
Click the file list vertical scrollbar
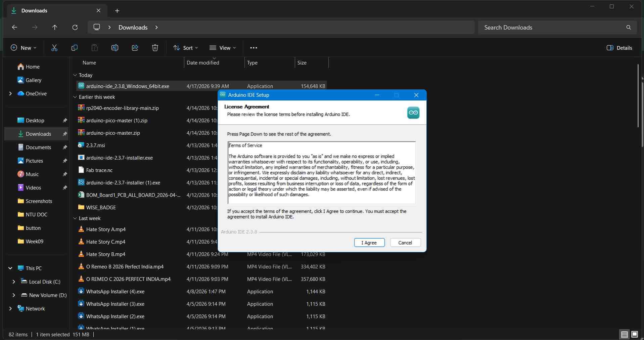click(638, 96)
